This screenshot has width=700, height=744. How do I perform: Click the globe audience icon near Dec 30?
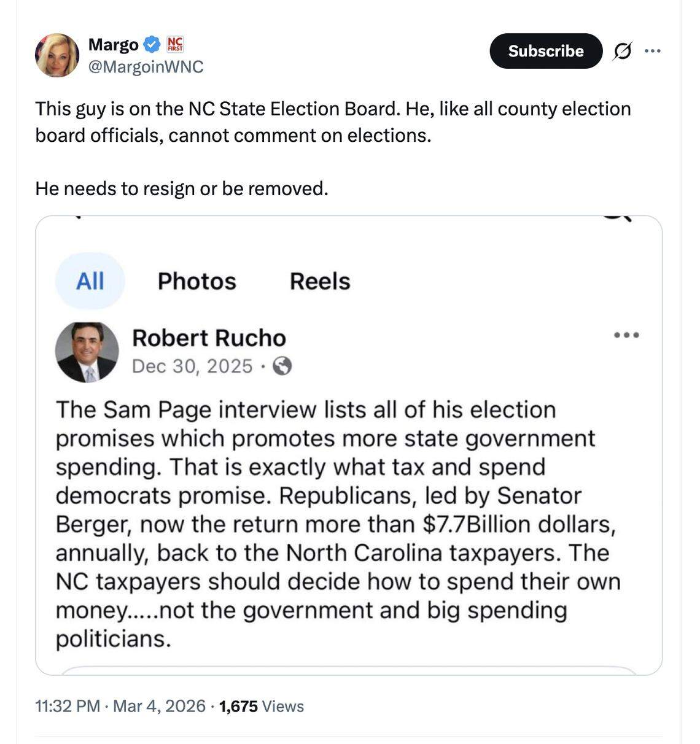click(x=283, y=366)
